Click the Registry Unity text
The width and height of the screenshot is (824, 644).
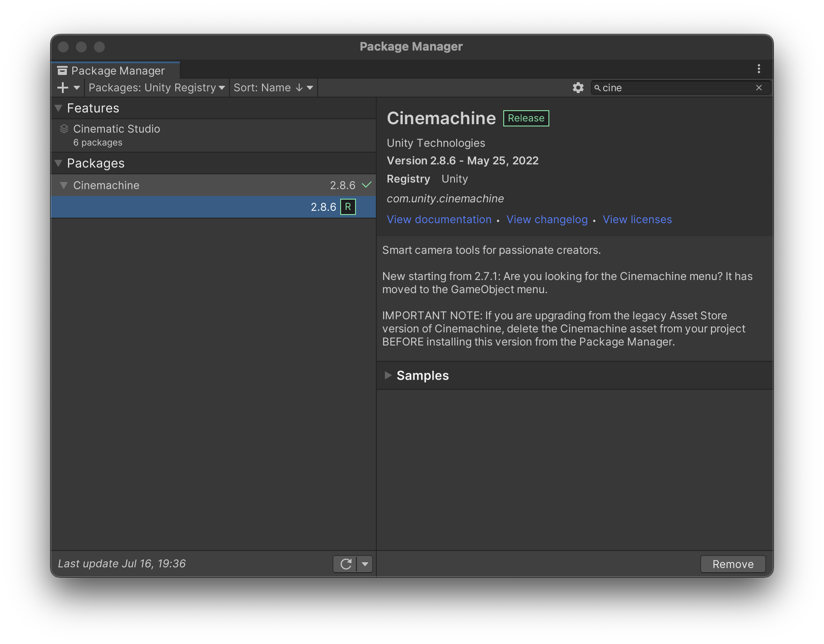pyautogui.click(x=427, y=179)
